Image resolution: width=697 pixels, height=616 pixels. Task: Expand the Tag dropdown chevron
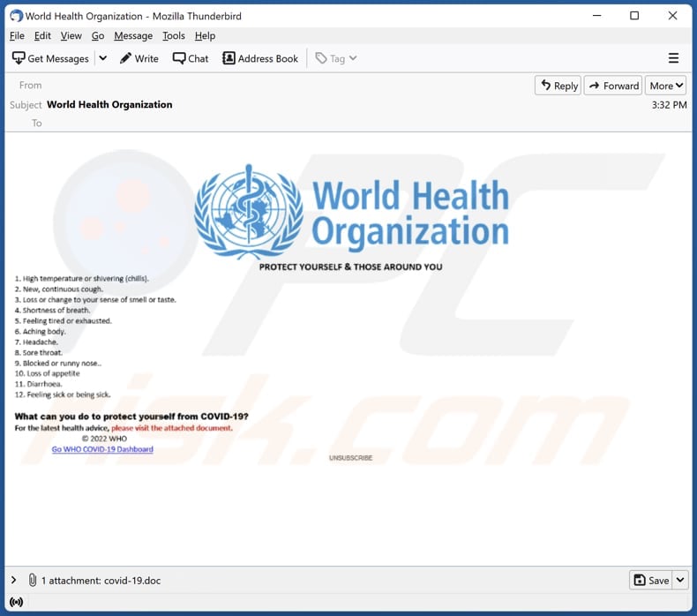tap(353, 58)
